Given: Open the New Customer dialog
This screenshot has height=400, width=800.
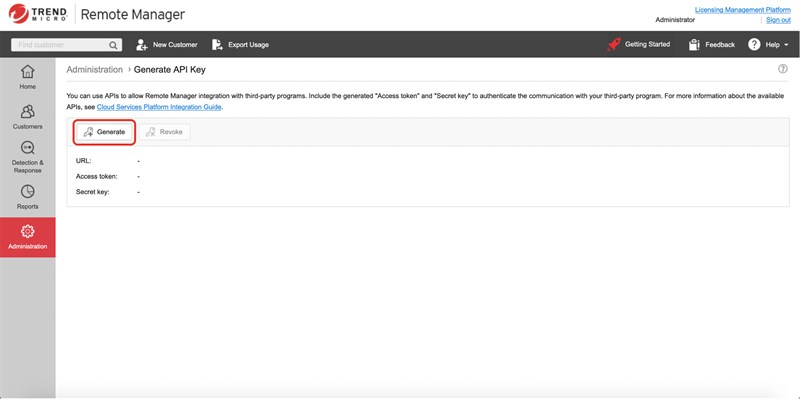Looking at the screenshot, I should [x=166, y=45].
